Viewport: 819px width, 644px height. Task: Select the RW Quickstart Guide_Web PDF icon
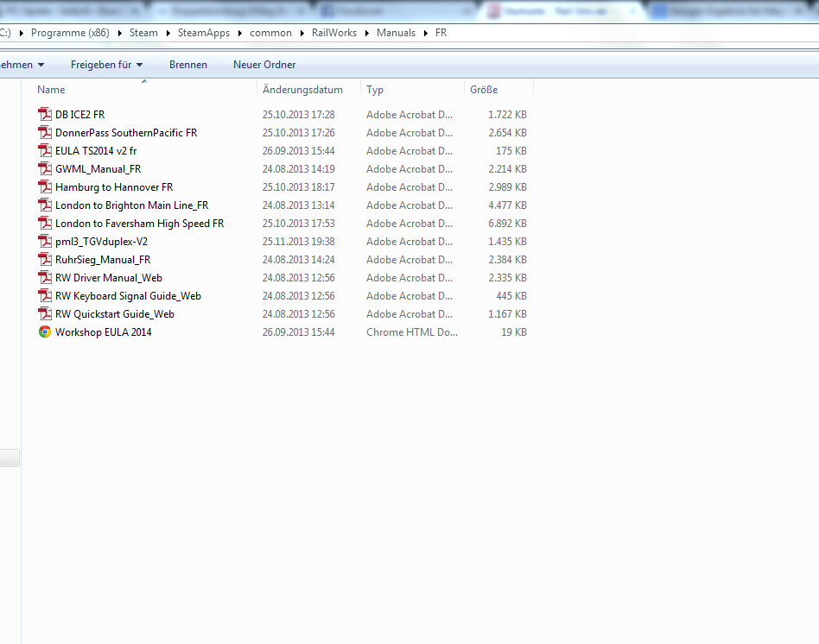(45, 314)
